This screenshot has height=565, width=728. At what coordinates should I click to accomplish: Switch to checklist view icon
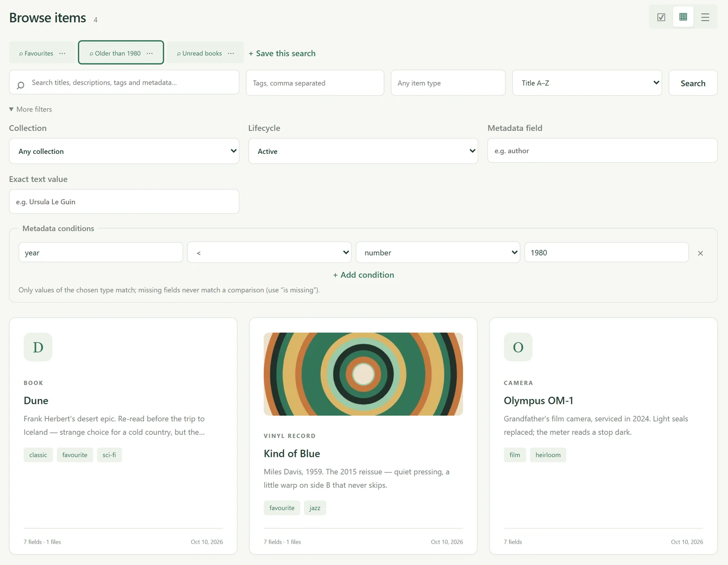click(x=661, y=17)
